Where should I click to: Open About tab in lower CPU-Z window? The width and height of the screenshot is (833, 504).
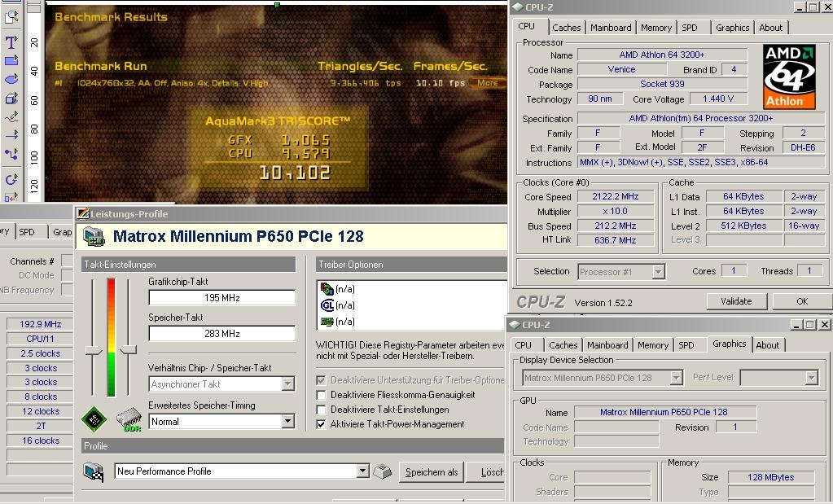click(768, 345)
